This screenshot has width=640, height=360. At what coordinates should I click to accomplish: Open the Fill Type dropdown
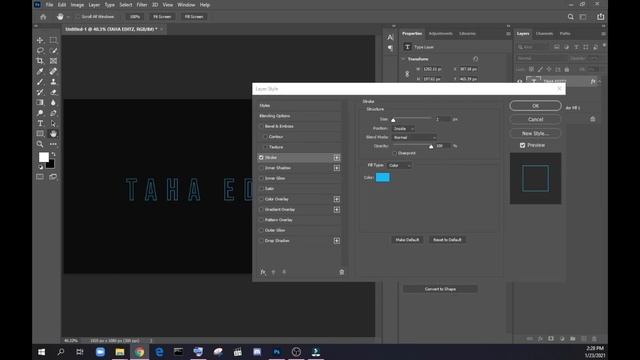tap(399, 165)
